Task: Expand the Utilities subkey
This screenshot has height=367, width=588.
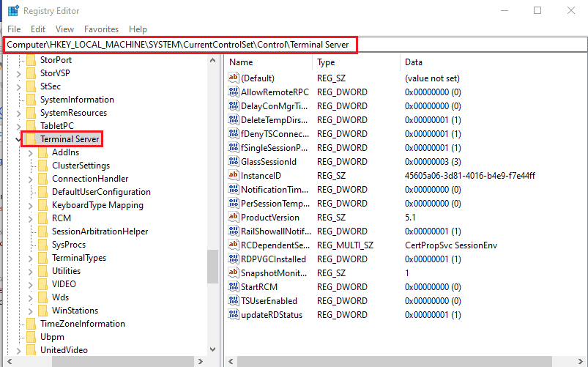Action: 30,272
